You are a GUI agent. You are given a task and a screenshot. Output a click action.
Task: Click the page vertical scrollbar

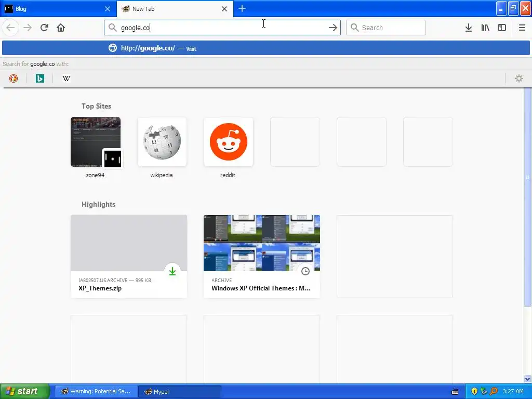tap(528, 197)
